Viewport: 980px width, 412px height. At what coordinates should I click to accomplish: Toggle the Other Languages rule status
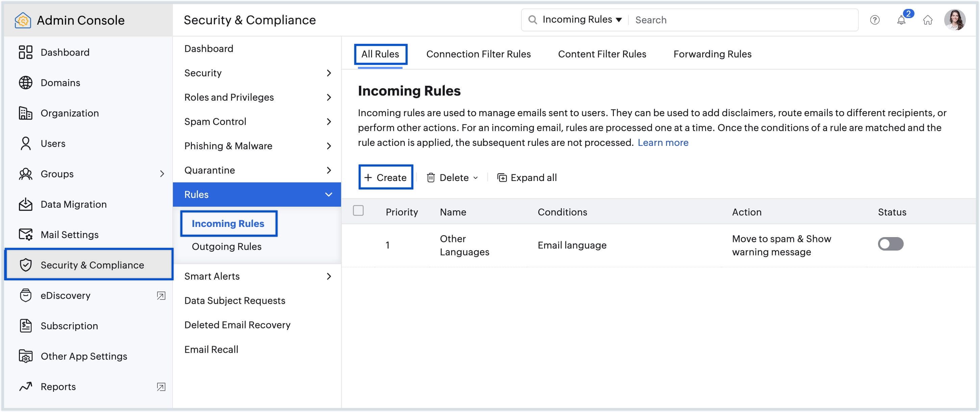coord(890,244)
